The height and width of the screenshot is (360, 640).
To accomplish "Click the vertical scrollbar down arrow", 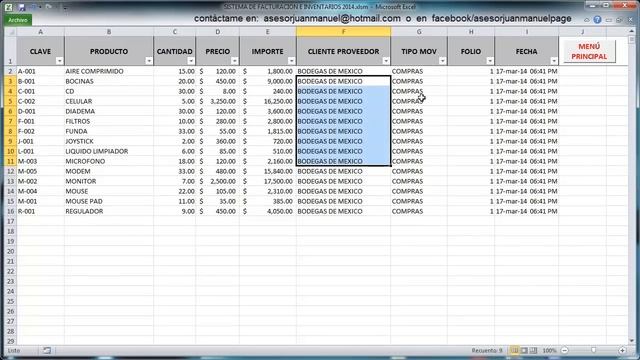I will pyautogui.click(x=632, y=341).
